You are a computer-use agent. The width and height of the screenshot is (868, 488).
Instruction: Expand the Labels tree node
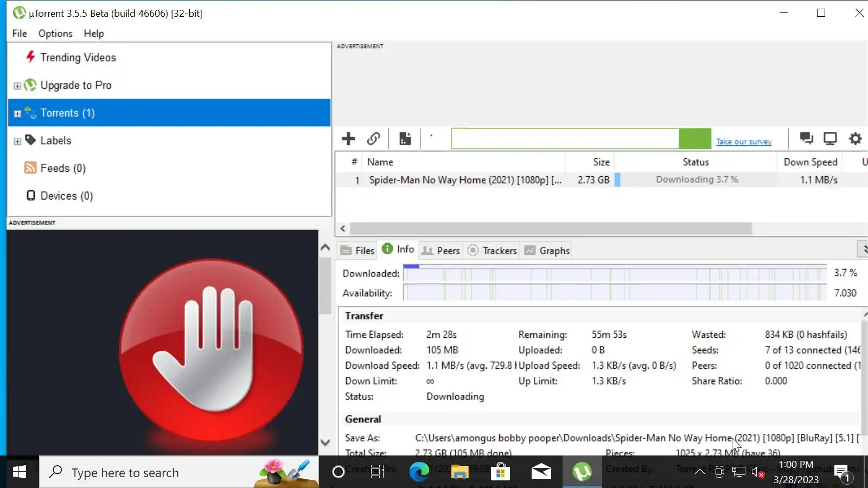click(x=17, y=141)
